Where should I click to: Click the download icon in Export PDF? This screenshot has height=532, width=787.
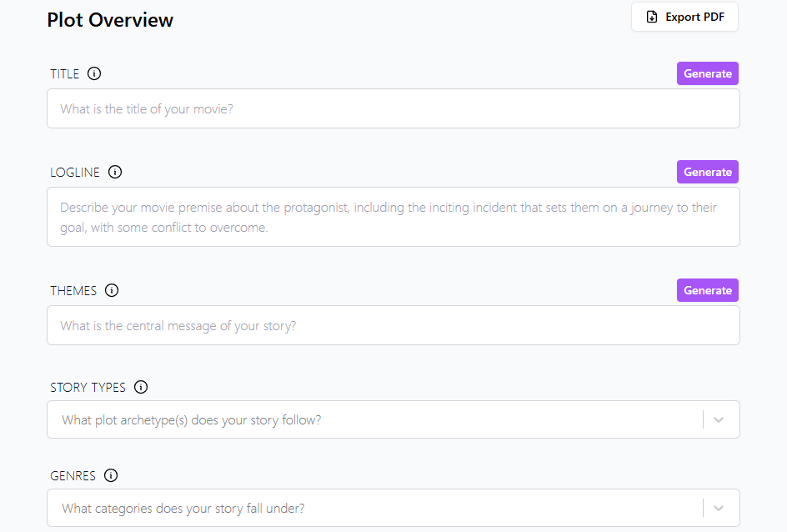(652, 17)
